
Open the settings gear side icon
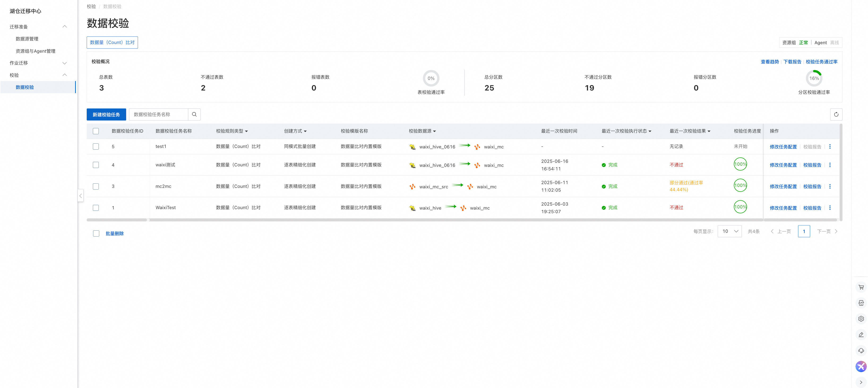coord(861,319)
